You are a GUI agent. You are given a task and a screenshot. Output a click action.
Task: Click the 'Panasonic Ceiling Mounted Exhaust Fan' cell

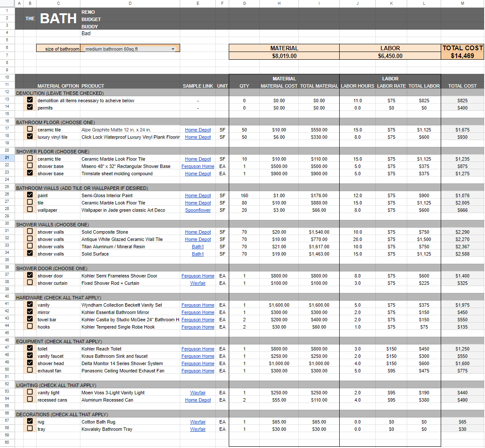click(130, 371)
